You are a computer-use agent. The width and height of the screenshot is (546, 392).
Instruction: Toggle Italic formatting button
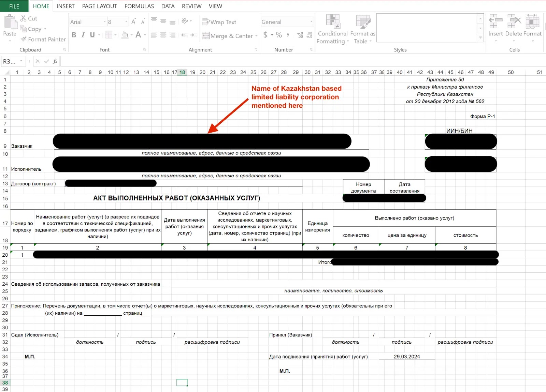tap(83, 35)
